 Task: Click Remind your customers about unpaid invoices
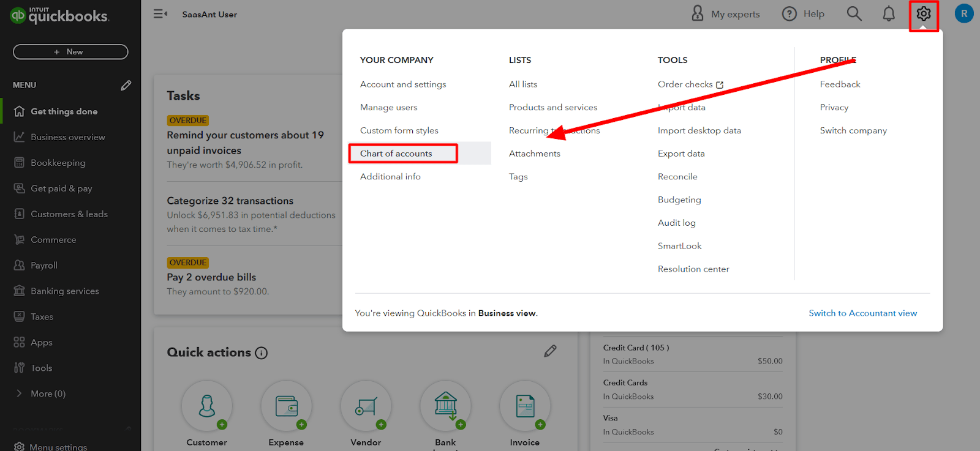click(x=245, y=143)
